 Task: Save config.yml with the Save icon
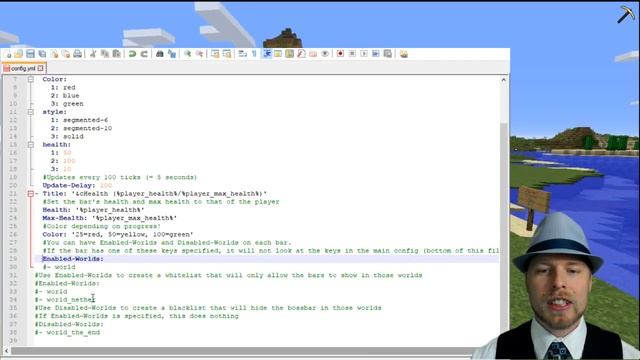point(30,54)
